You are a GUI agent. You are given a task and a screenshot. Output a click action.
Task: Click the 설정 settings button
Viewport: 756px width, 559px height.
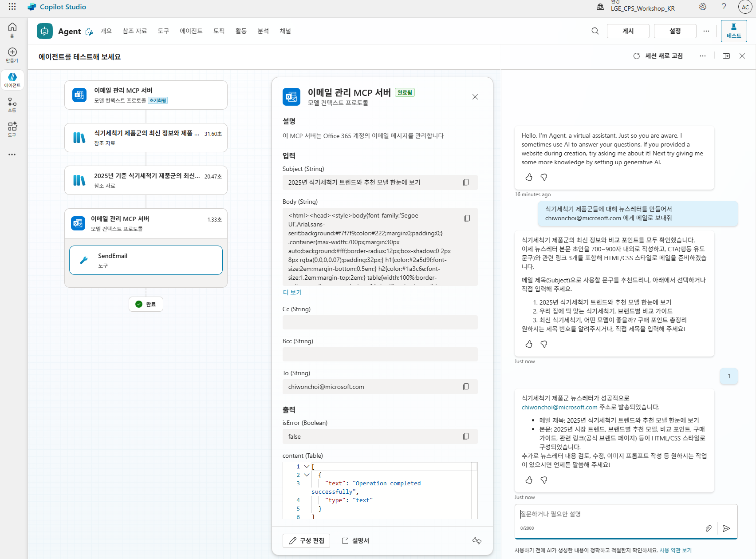click(x=675, y=31)
